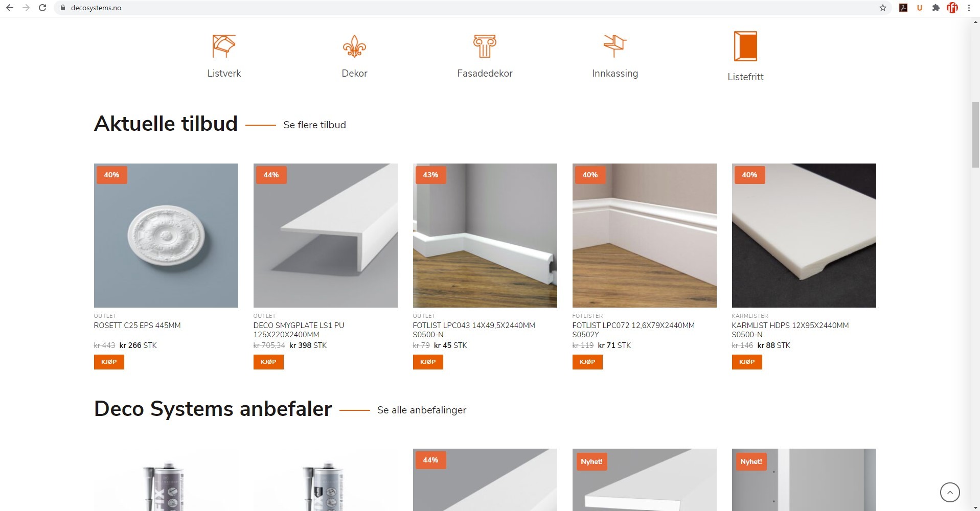Open the Fotlist LPC043 product thumbnail
Viewport: 980px width, 511px height.
[485, 236]
